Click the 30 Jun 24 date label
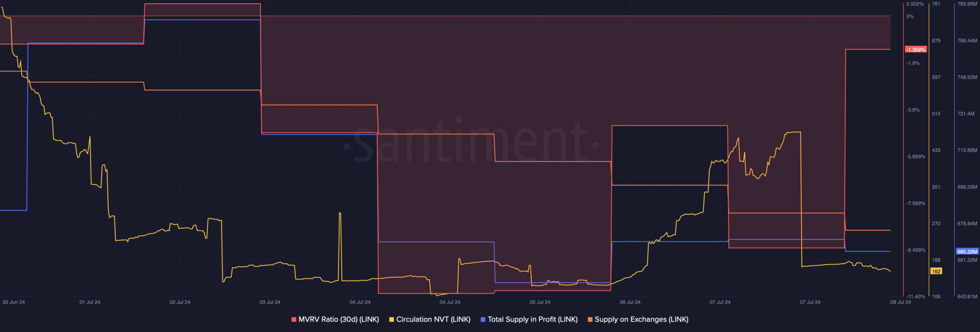 pyautogui.click(x=13, y=302)
